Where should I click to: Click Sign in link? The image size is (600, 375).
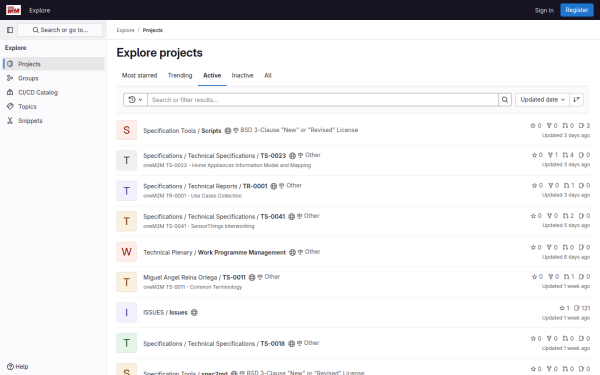(544, 10)
